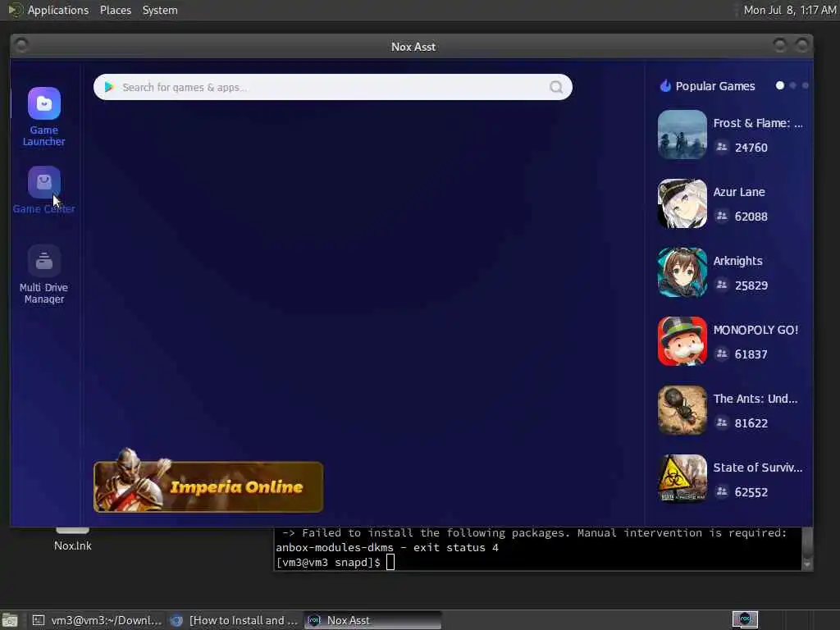
Task: Open the Applications menu
Action: pyautogui.click(x=58, y=10)
